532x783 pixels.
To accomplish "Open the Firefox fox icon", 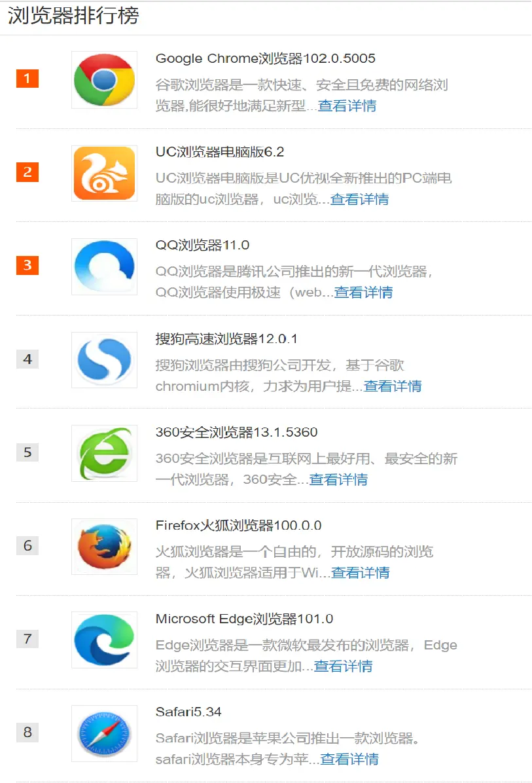I will point(104,547).
